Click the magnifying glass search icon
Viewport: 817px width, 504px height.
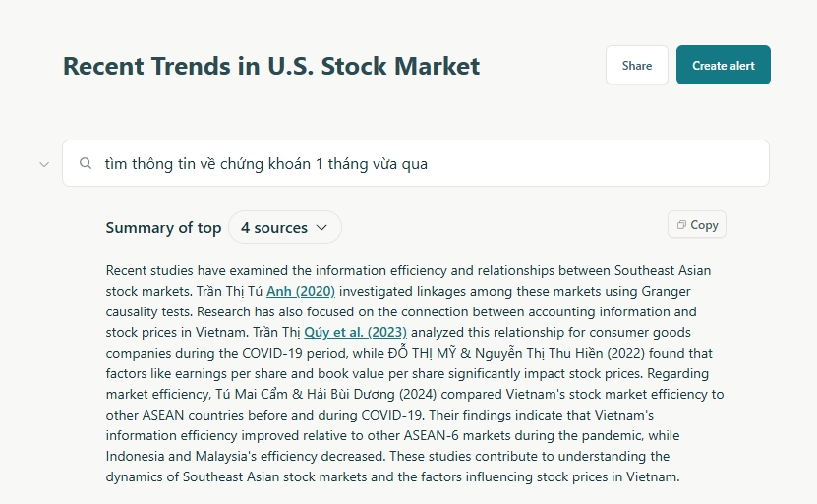click(86, 163)
